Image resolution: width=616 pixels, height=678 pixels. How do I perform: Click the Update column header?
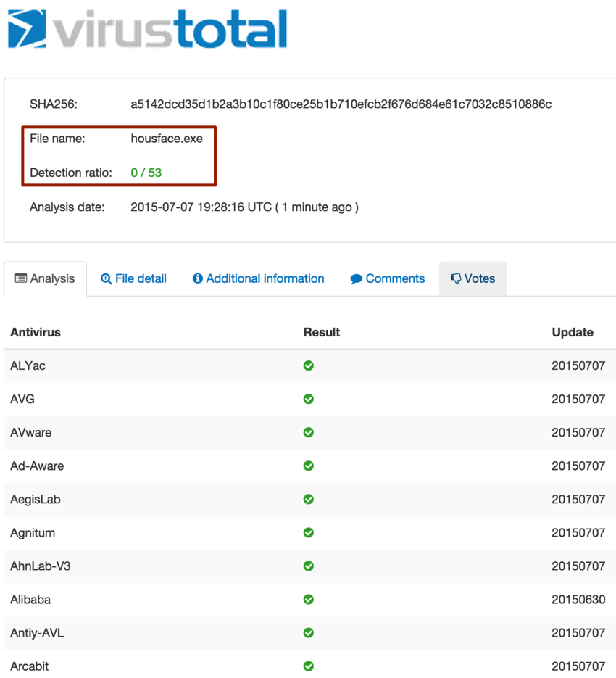click(x=573, y=332)
